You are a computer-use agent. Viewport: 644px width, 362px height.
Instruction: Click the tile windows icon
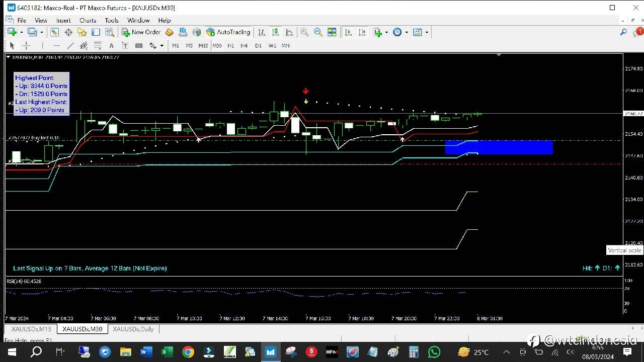click(x=332, y=32)
